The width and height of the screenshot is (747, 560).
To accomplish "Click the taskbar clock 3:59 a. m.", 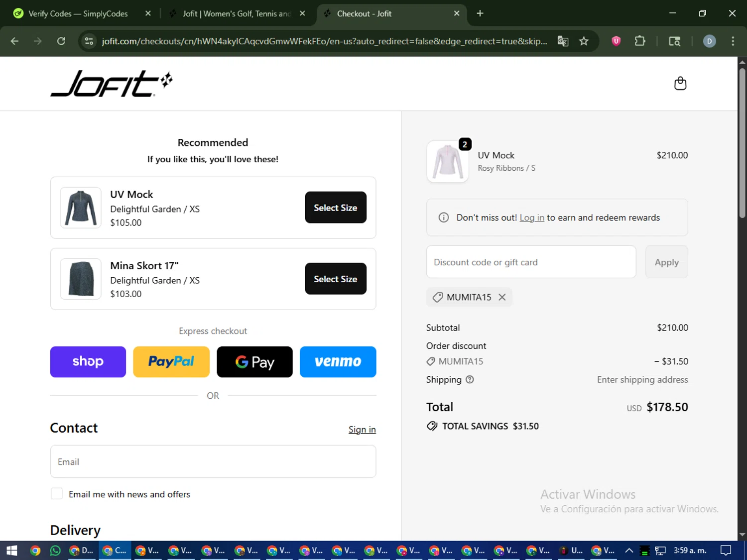I will click(690, 551).
